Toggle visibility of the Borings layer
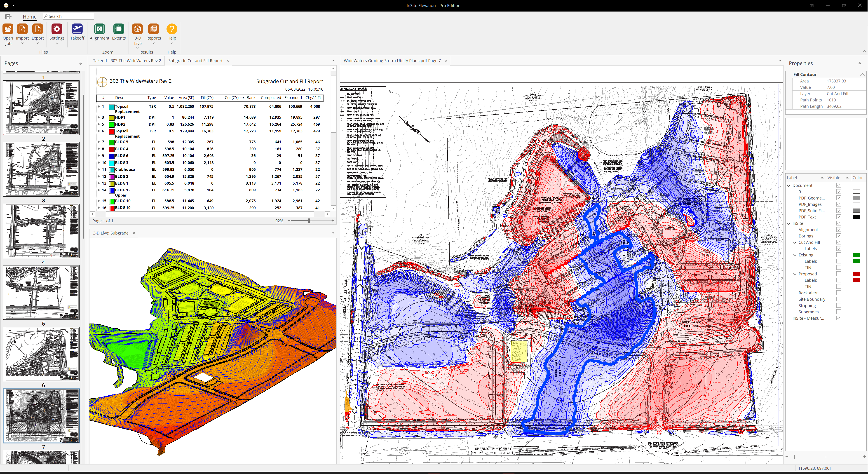This screenshot has height=474, width=868. [x=838, y=236]
